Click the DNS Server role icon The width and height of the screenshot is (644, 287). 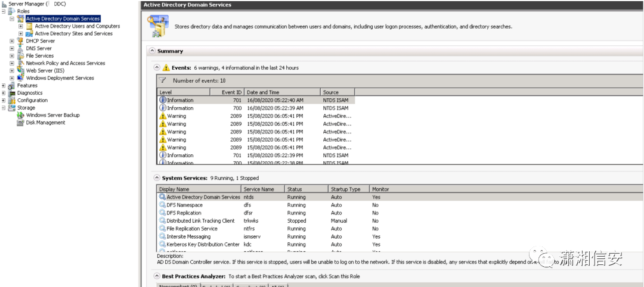coord(20,48)
